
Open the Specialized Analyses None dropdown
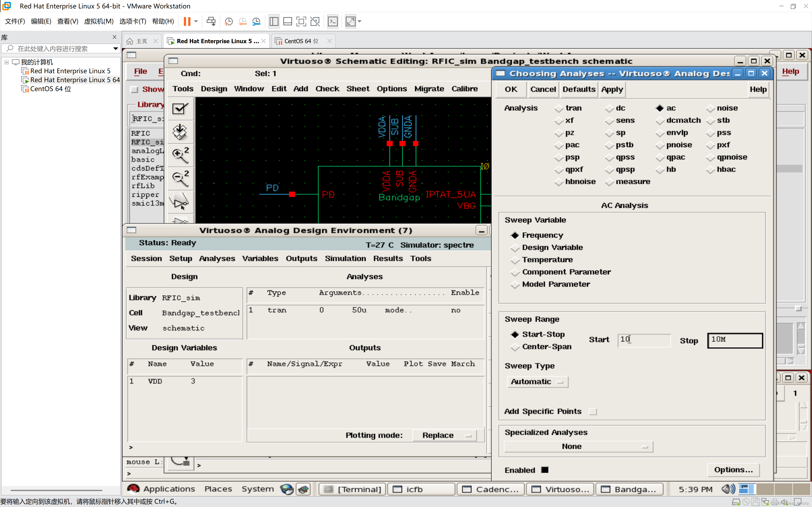[578, 446]
